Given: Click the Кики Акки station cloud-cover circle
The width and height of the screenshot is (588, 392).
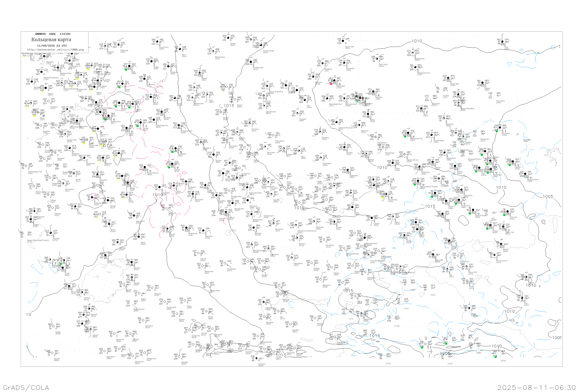Looking at the screenshot, I should [x=377, y=59].
